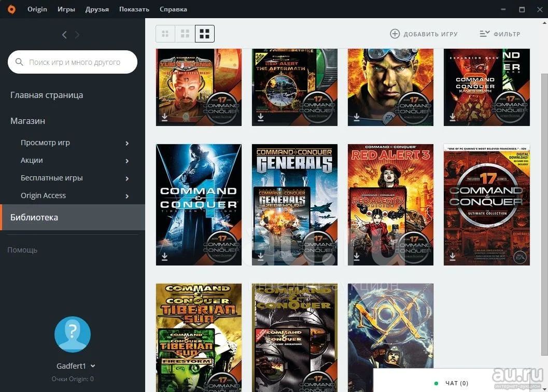Viewport: 548px width, 392px height.
Task: Go back with the left arrow
Action: pyautogui.click(x=64, y=35)
